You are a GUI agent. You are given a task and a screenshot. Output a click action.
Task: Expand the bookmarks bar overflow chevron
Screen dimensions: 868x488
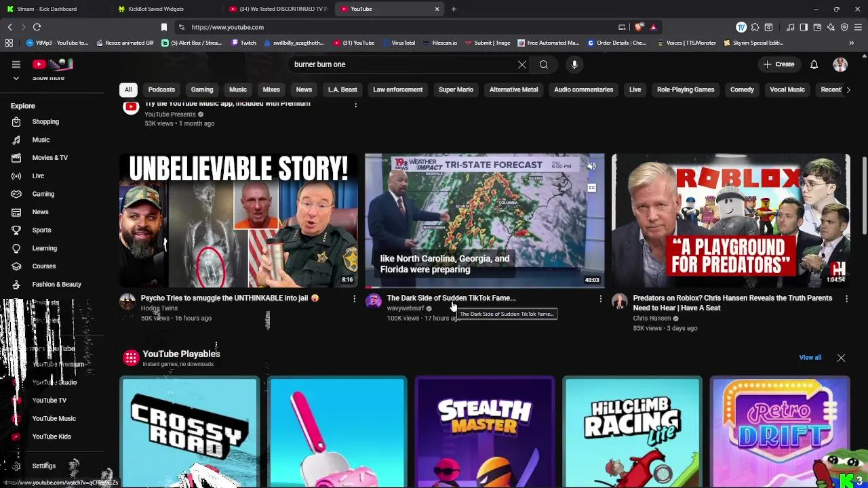tap(851, 43)
